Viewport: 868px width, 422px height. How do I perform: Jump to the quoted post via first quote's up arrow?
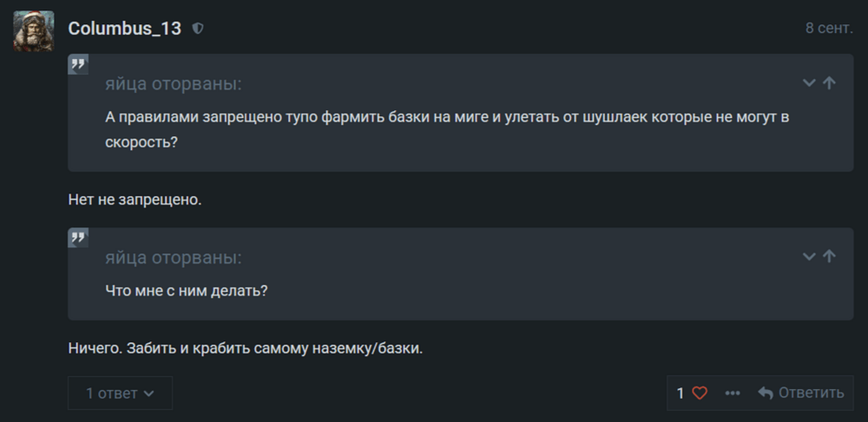coord(829,83)
